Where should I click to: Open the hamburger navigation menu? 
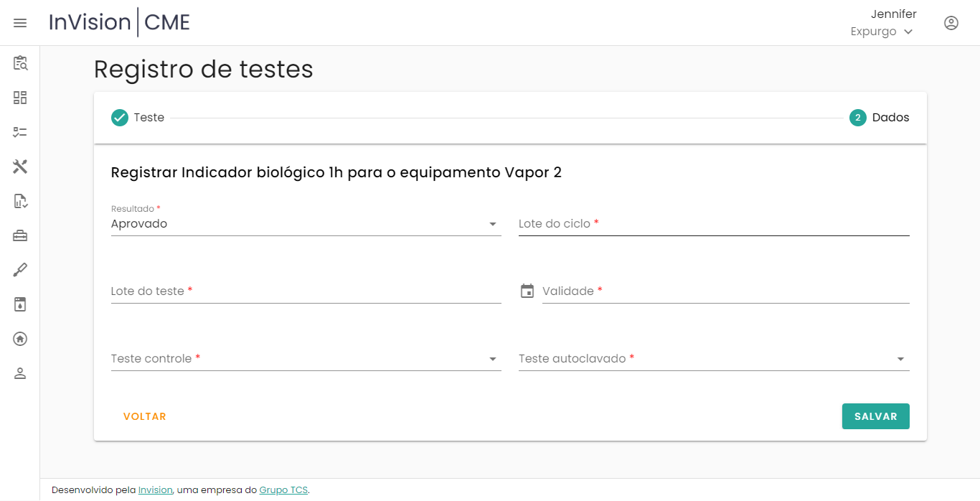pyautogui.click(x=20, y=23)
